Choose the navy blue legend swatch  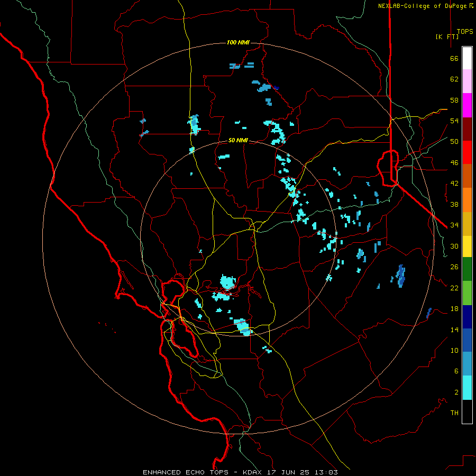(467, 317)
